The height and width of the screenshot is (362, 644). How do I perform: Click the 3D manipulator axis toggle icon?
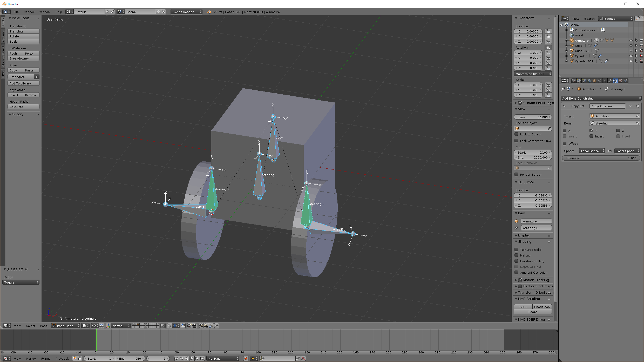(x=108, y=326)
